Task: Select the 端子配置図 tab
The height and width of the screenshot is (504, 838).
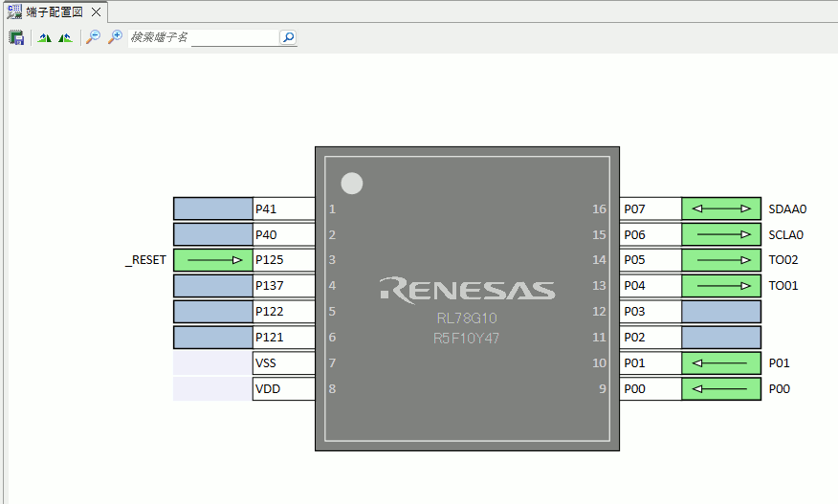Action: point(54,11)
